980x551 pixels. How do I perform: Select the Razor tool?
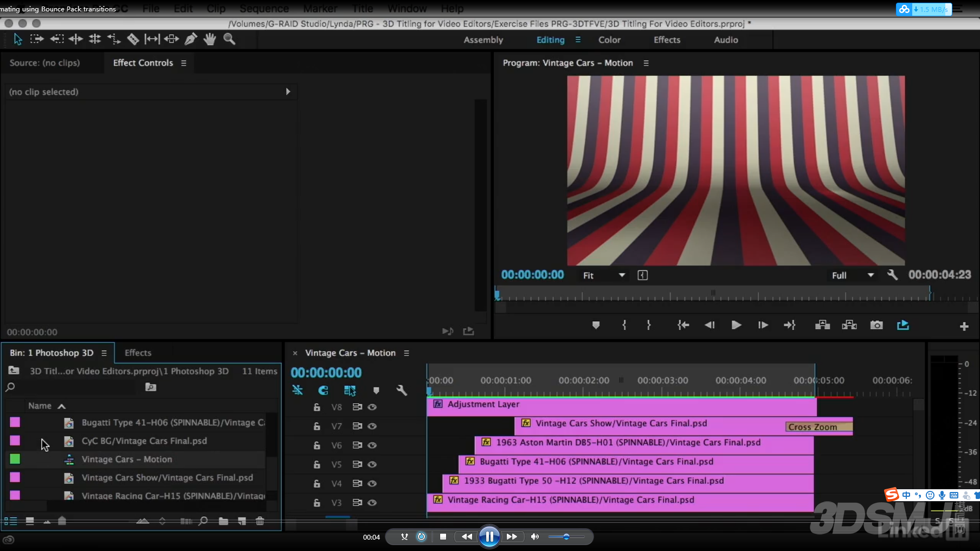(133, 39)
